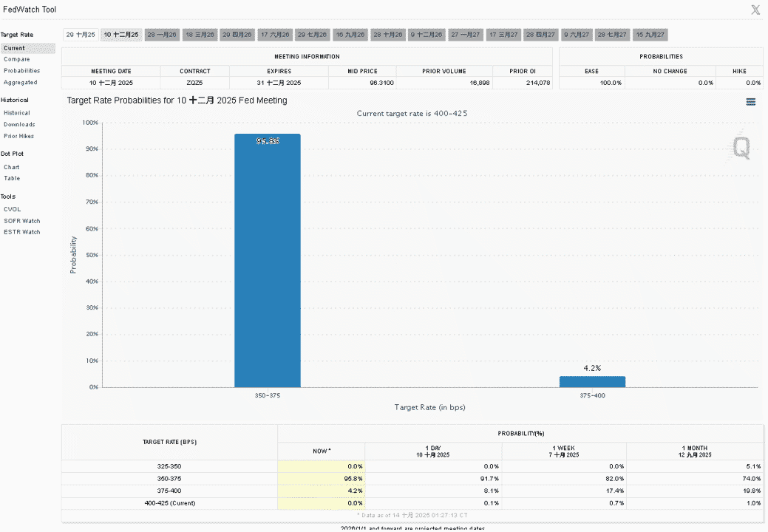Open the chart hamburger menu icon

coord(750,102)
